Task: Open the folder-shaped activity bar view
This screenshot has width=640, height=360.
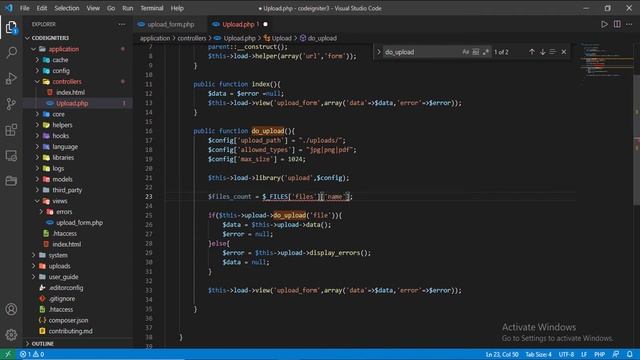Action: tap(11, 181)
